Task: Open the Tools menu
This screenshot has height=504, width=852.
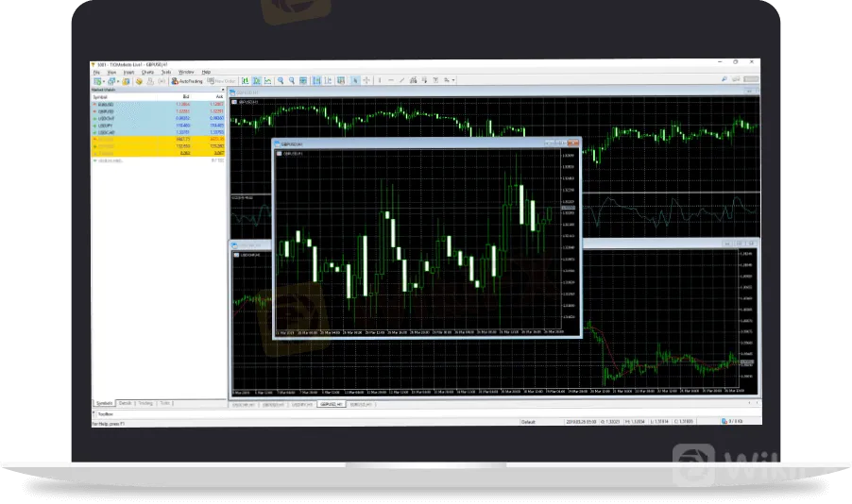Action: [x=165, y=72]
